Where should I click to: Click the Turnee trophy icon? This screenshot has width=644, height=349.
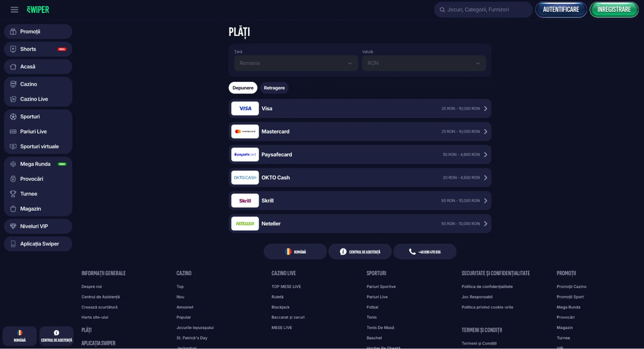click(13, 194)
